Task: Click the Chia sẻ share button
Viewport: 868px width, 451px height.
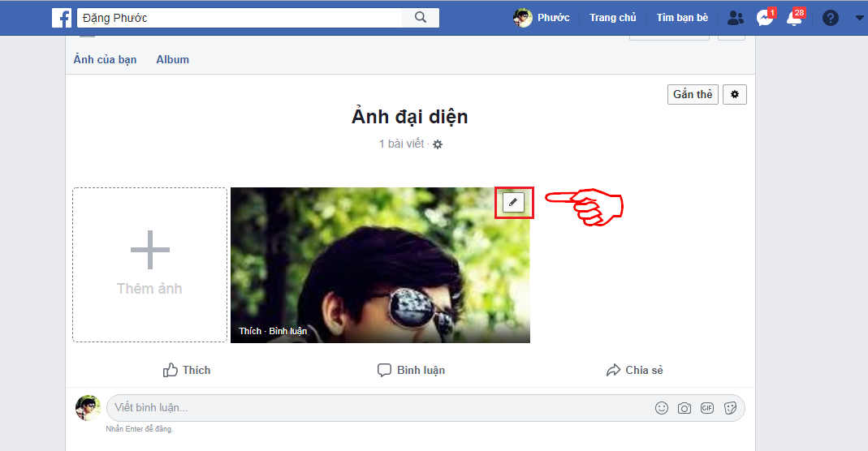Action: pyautogui.click(x=634, y=370)
